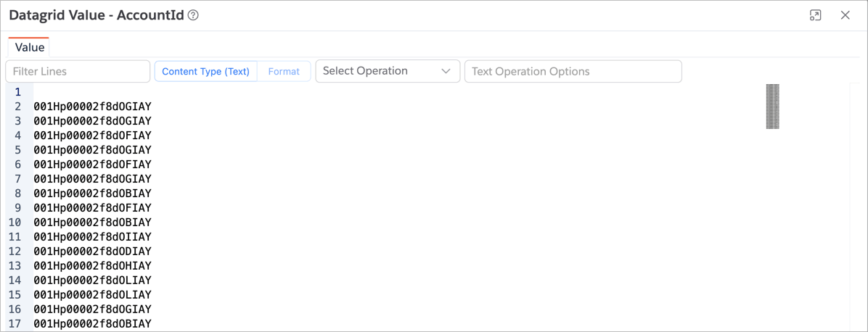Click the code minimap preview

772,107
